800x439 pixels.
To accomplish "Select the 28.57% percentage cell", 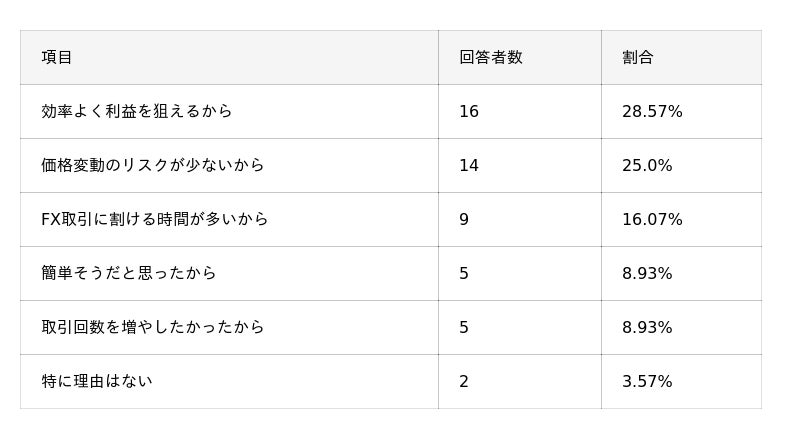I will point(652,111).
